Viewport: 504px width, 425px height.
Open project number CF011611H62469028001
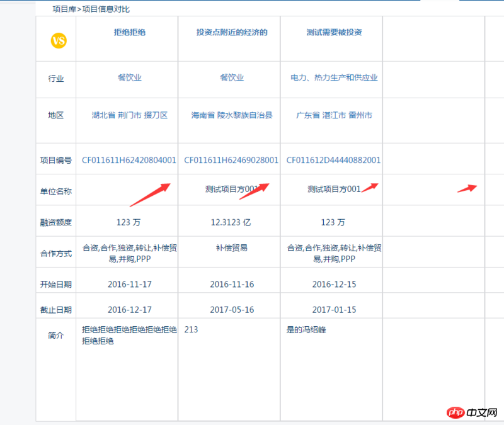(231, 160)
